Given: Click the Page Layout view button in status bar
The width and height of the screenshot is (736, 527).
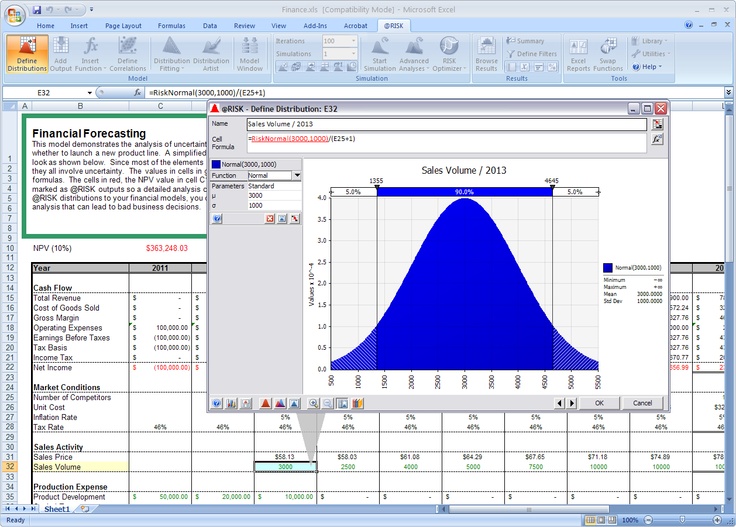Looking at the screenshot, I should (601, 520).
